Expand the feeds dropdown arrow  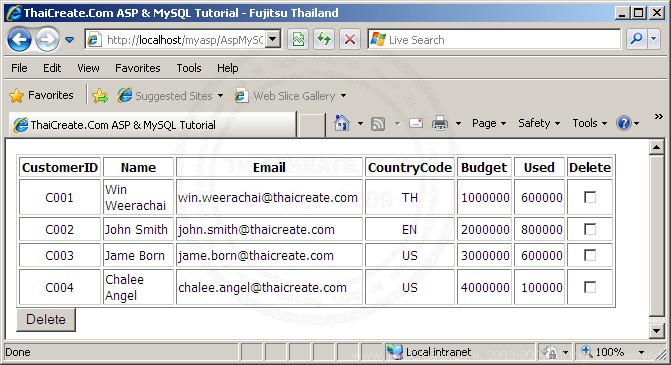coord(397,124)
